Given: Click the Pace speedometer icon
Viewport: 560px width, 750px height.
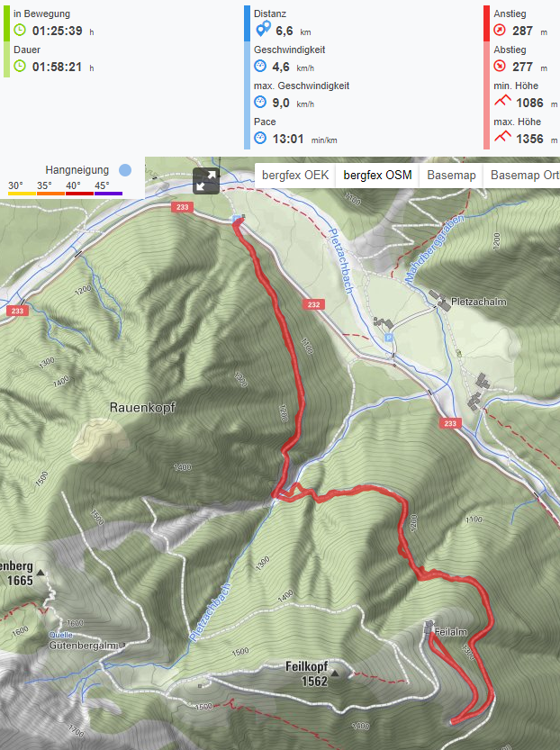Looking at the screenshot, I should [260, 138].
